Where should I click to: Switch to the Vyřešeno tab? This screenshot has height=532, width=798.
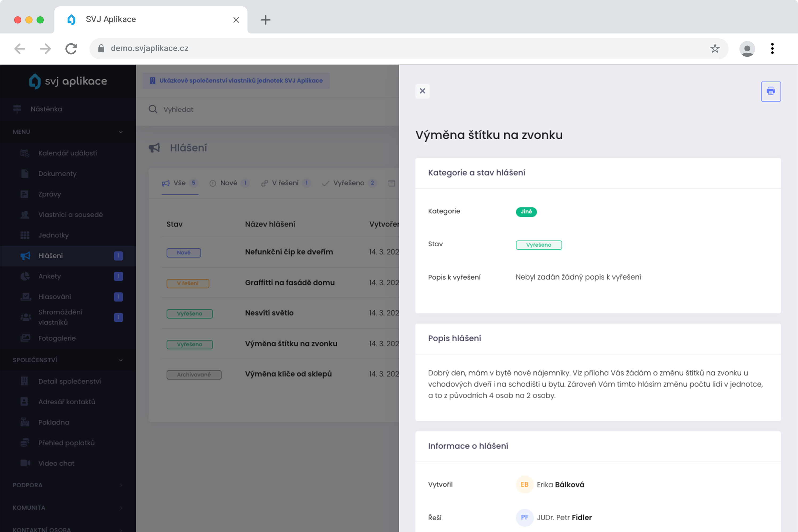point(348,183)
